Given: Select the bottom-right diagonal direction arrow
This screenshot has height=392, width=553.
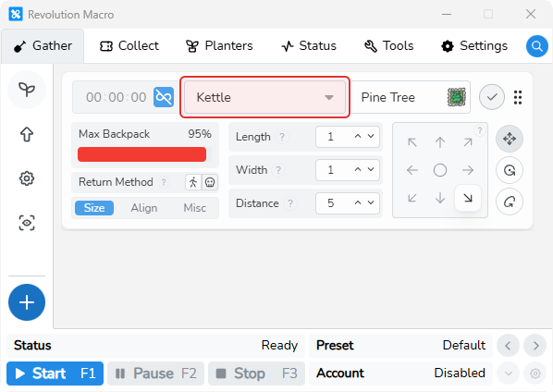Looking at the screenshot, I should click(x=468, y=198).
